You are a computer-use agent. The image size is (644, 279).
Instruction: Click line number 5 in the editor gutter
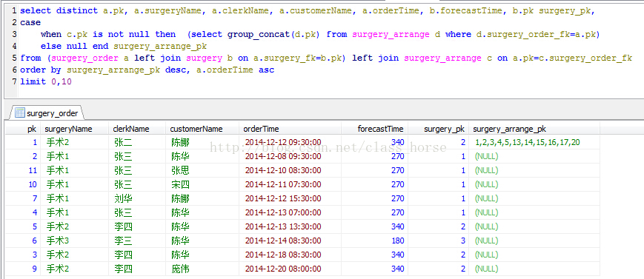[15, 58]
